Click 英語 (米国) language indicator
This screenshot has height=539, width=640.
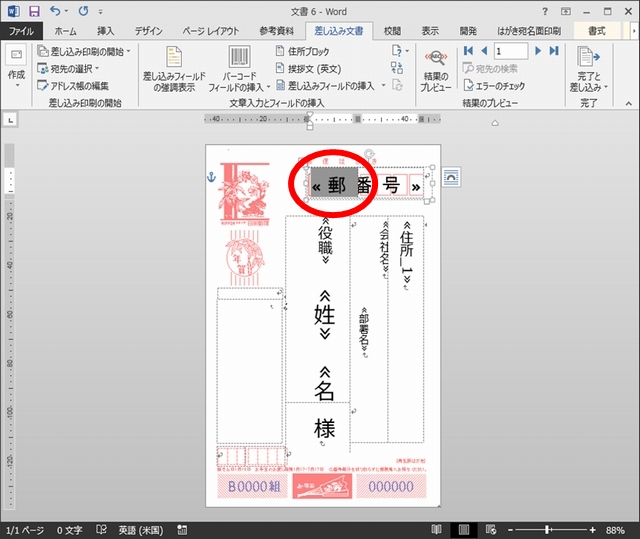[x=140, y=530]
